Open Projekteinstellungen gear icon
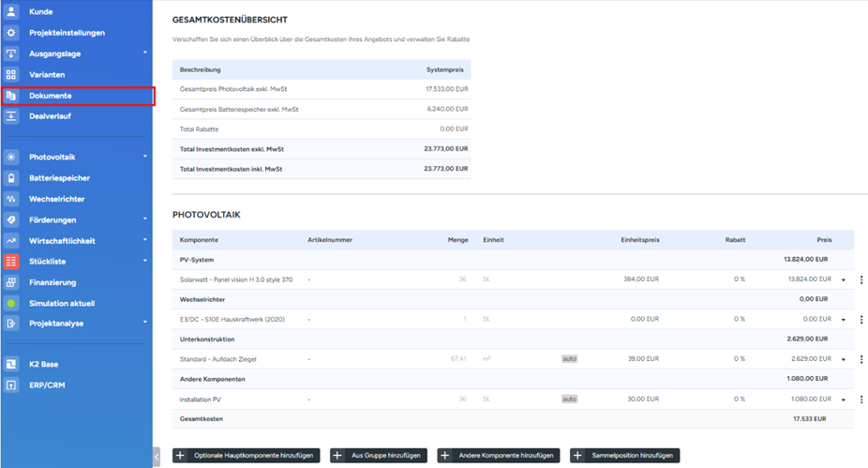The image size is (868, 468). pos(11,33)
